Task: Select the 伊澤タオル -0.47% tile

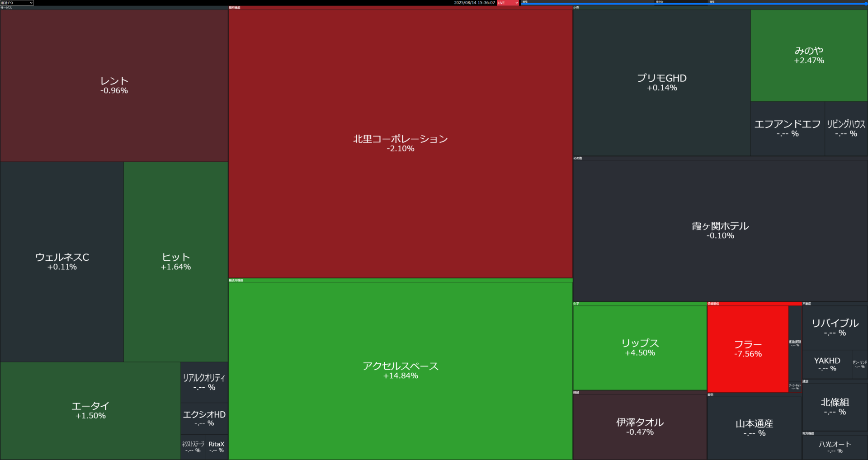Action: point(640,427)
